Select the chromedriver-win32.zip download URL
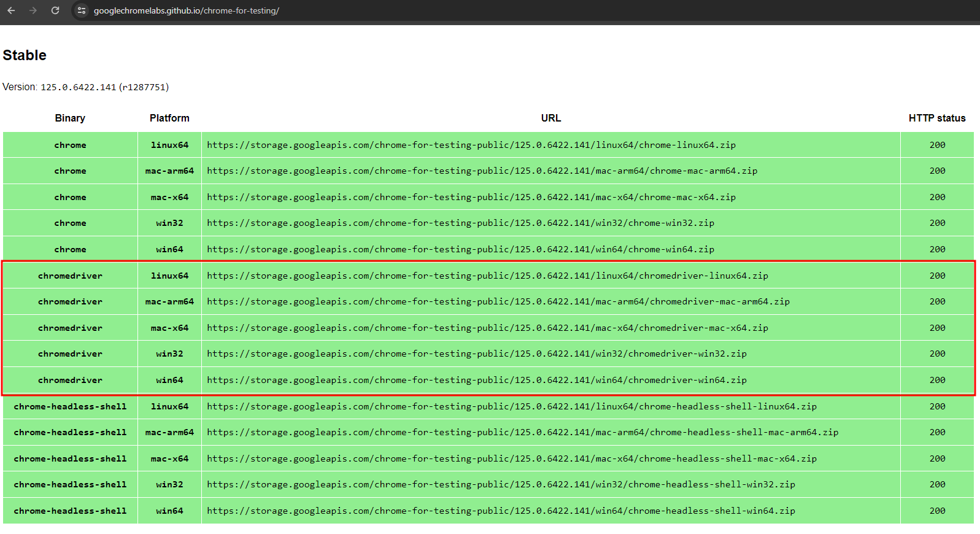980x534 pixels. point(477,354)
